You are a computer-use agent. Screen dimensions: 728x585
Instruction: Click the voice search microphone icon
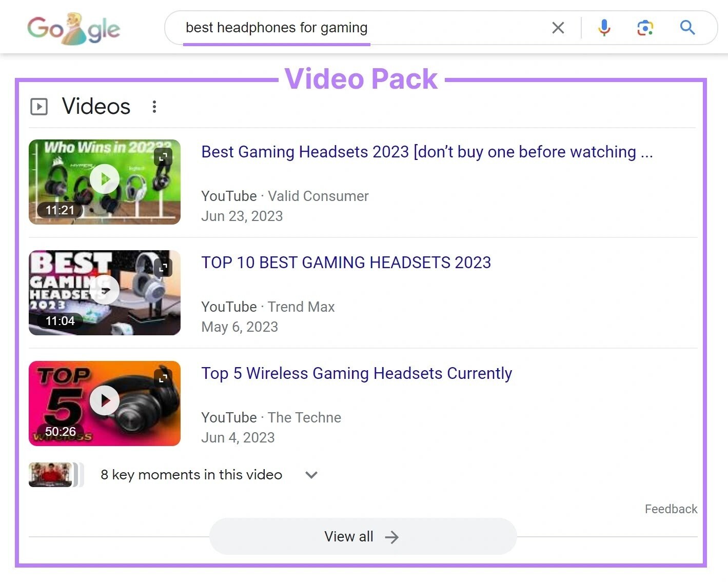pyautogui.click(x=604, y=28)
